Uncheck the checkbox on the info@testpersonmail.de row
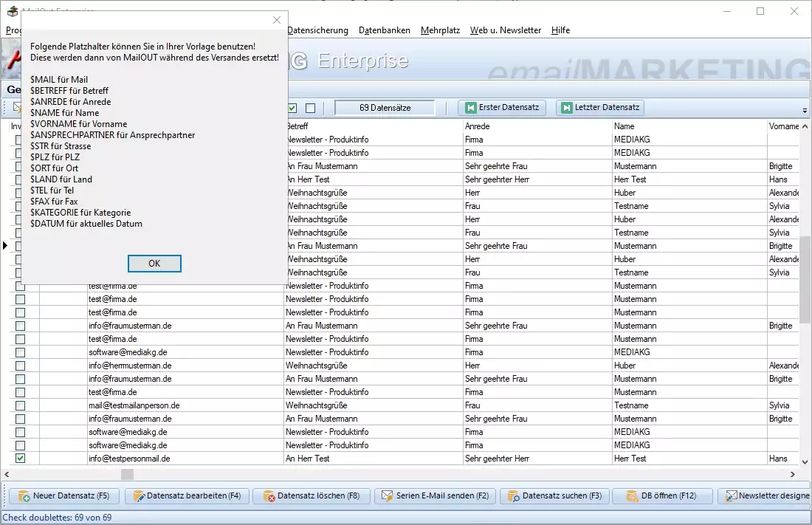Screen dimensions: 812x525 click(20, 458)
